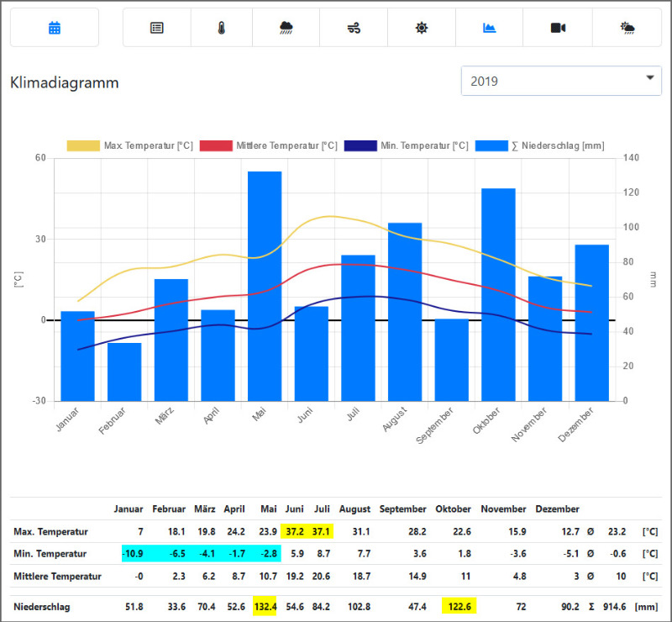Select the area chart climate diagram icon
The height and width of the screenshot is (622, 672).
pyautogui.click(x=489, y=28)
